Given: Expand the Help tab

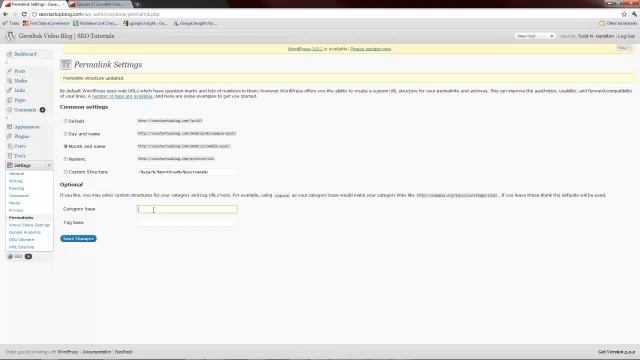Looking at the screenshot, I should click(623, 48).
